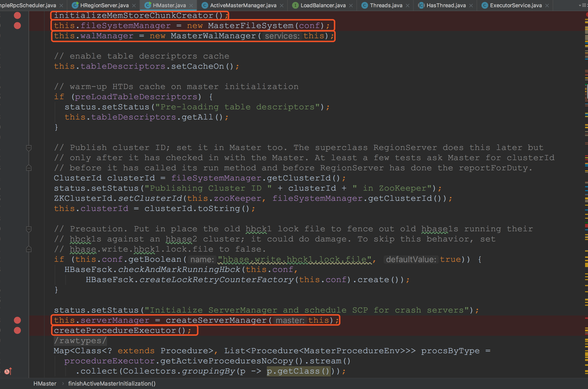Close the ExecutorService.java tab
The height and width of the screenshot is (389, 588).
(547, 6)
